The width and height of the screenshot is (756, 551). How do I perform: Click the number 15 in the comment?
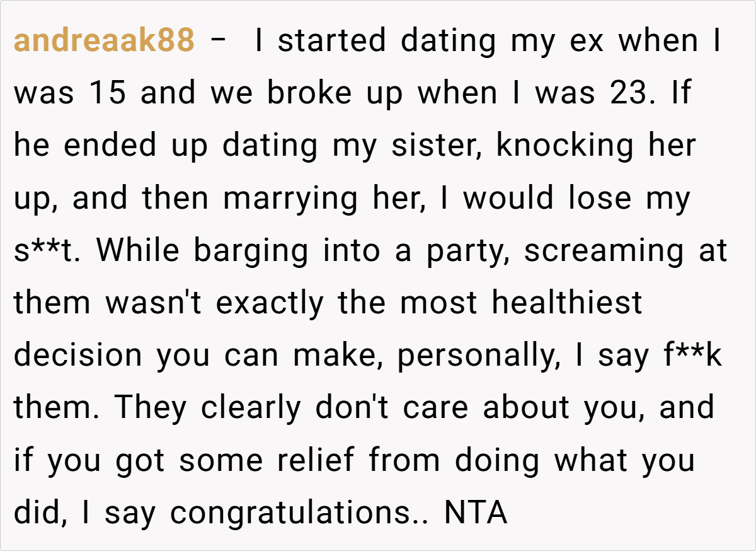109,93
